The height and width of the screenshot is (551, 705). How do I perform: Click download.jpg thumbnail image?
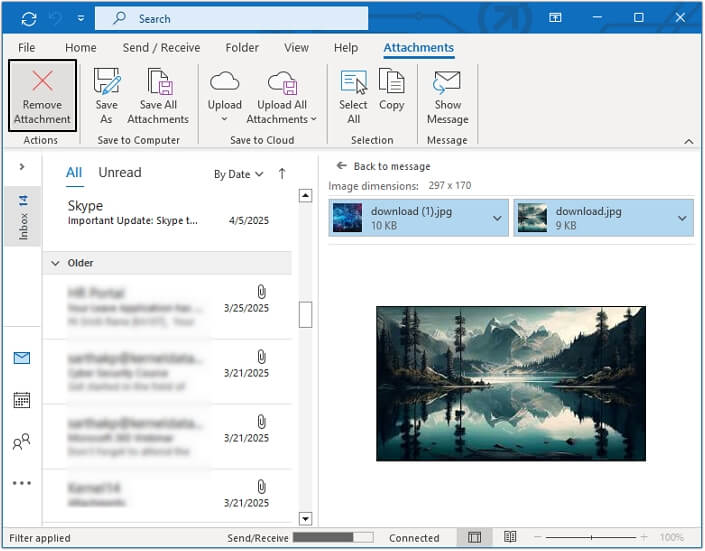coord(532,218)
